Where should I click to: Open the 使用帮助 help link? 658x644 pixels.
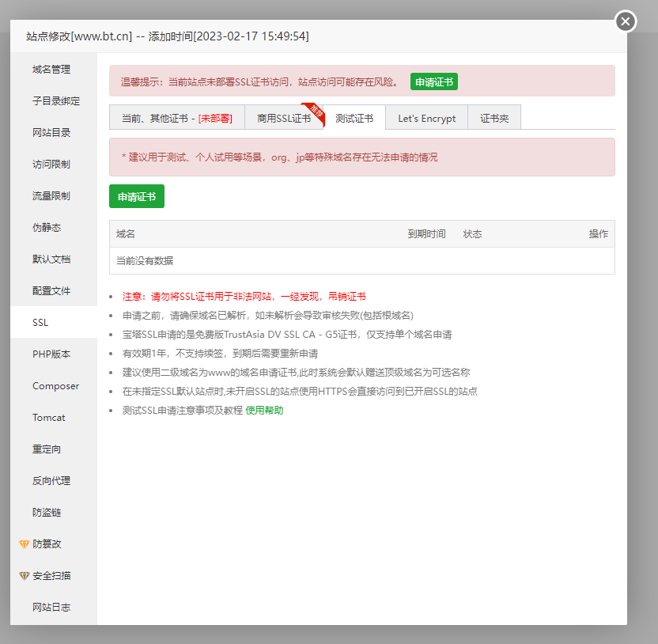tap(264, 410)
